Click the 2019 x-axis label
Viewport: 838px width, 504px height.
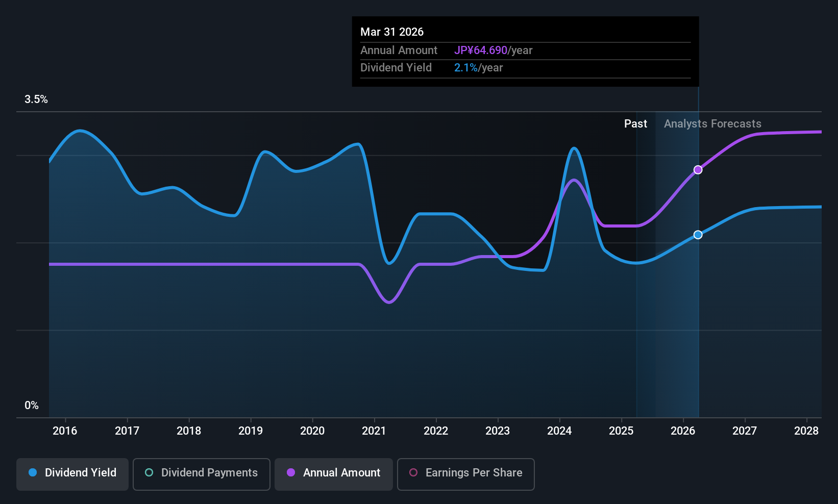251,431
